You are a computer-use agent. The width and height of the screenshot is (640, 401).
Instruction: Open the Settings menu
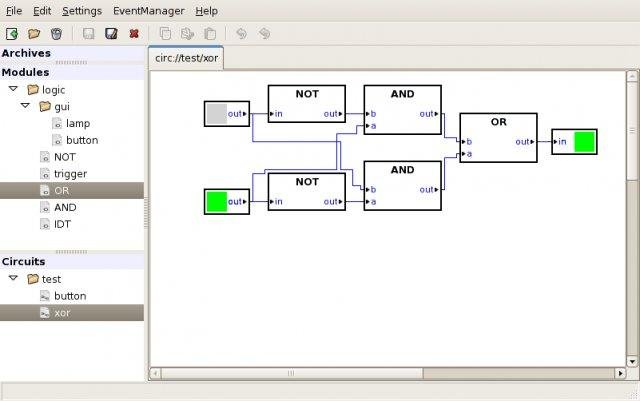(82, 11)
